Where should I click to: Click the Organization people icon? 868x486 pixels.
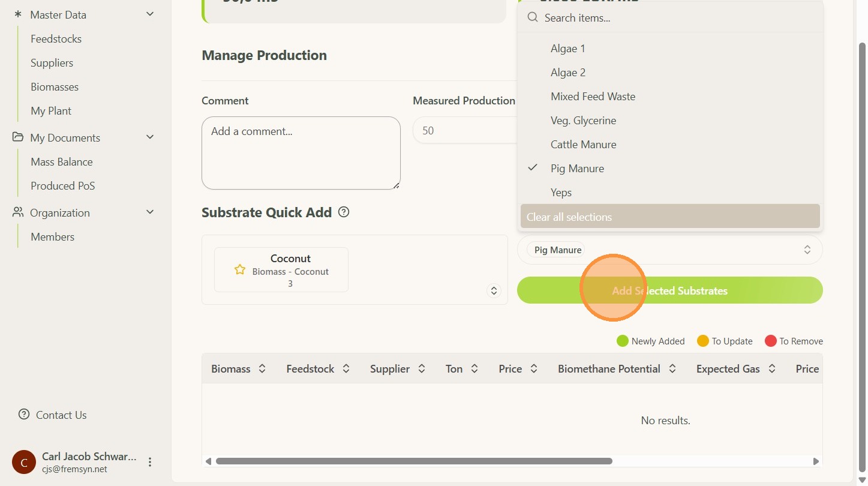[18, 212]
